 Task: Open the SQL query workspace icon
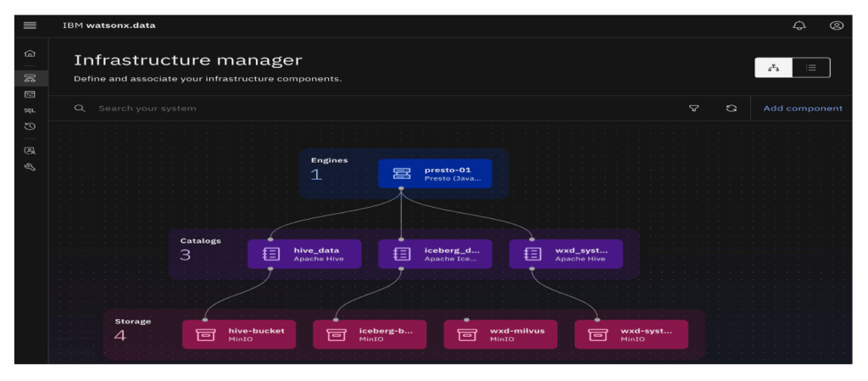(30, 110)
